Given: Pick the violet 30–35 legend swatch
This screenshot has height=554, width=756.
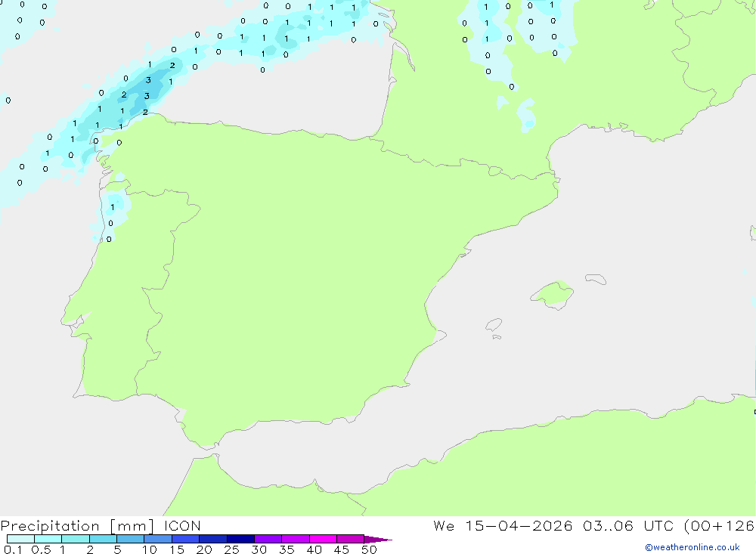Looking at the screenshot, I should tap(268, 539).
